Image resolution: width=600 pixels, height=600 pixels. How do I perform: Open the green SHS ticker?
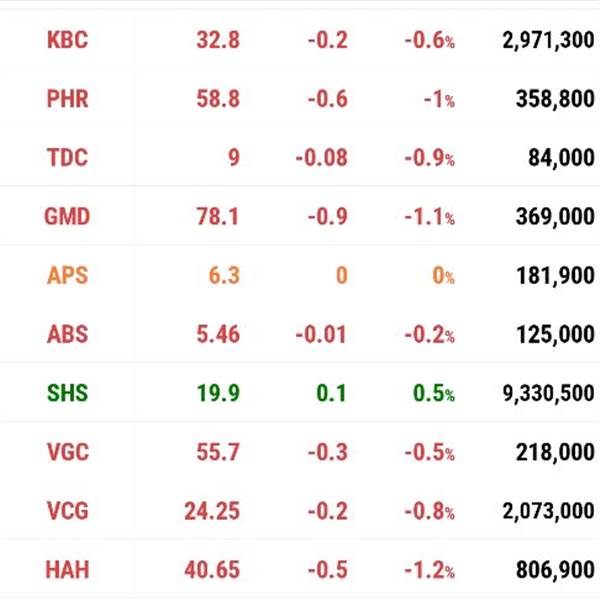point(67,393)
